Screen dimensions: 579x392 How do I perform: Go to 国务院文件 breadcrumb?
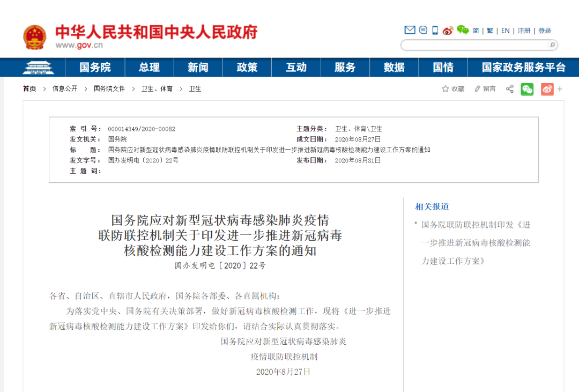click(109, 88)
